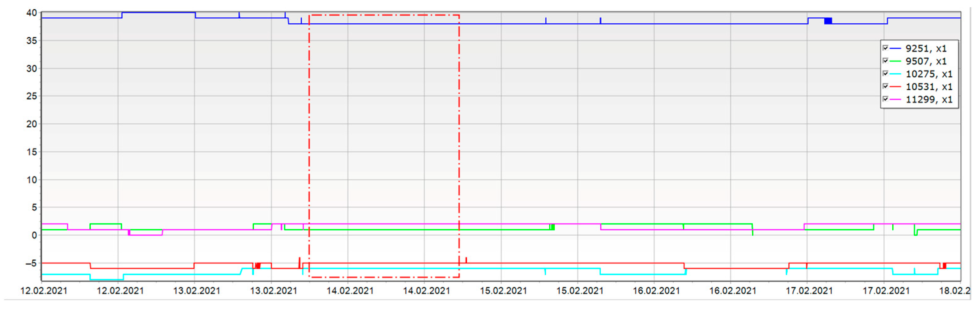The image size is (980, 312).
Task: Uncheck the 9251, x1 series checkbox
Action: pos(885,48)
